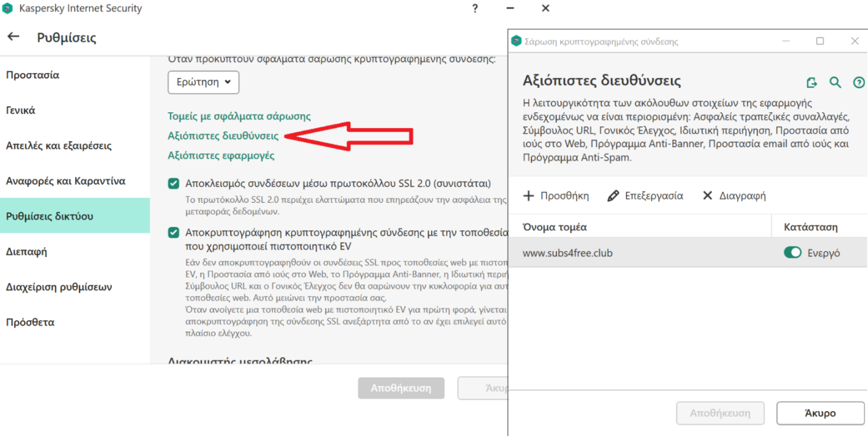Select Ρυθμίσεις δικτύου in sidebar
Image resolution: width=868 pixels, height=436 pixels.
point(75,216)
